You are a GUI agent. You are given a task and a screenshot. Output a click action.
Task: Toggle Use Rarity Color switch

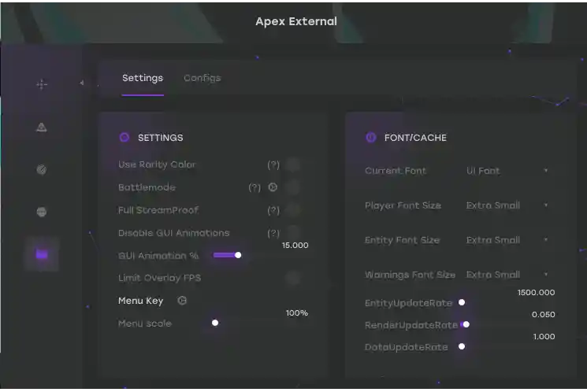point(293,165)
